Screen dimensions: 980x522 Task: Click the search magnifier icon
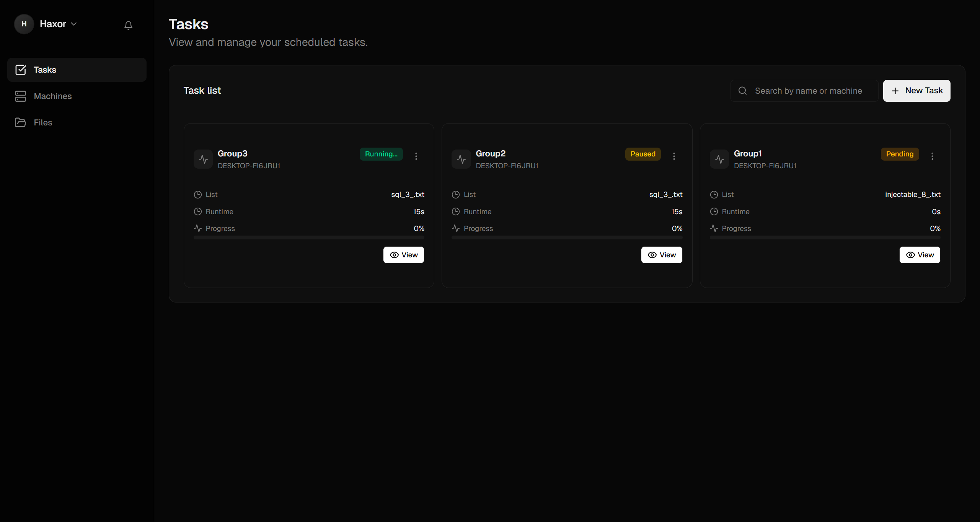[x=742, y=91]
